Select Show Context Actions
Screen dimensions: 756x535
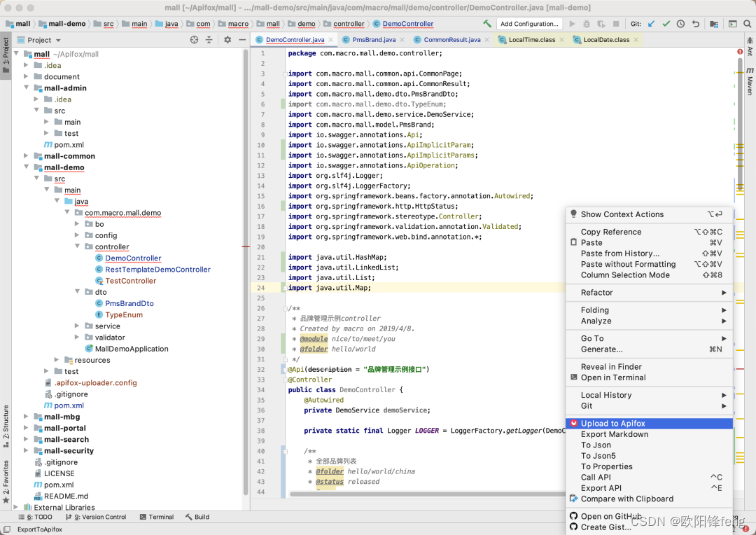[x=649, y=214]
